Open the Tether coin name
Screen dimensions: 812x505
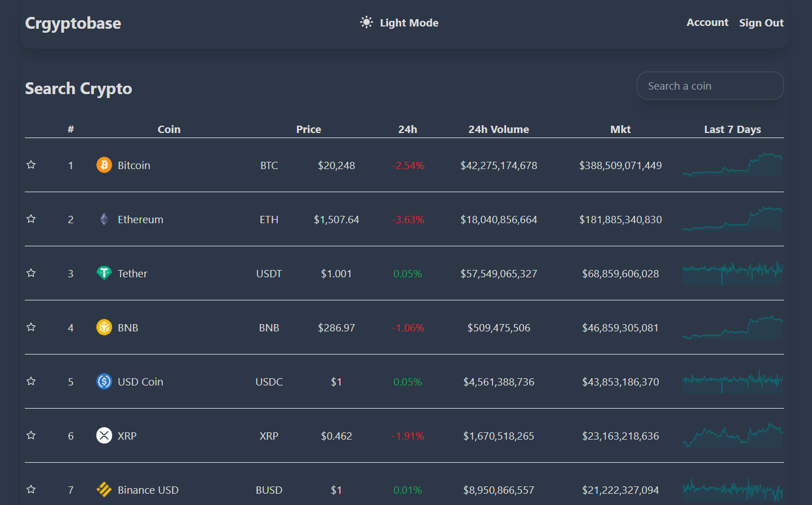pyautogui.click(x=132, y=273)
